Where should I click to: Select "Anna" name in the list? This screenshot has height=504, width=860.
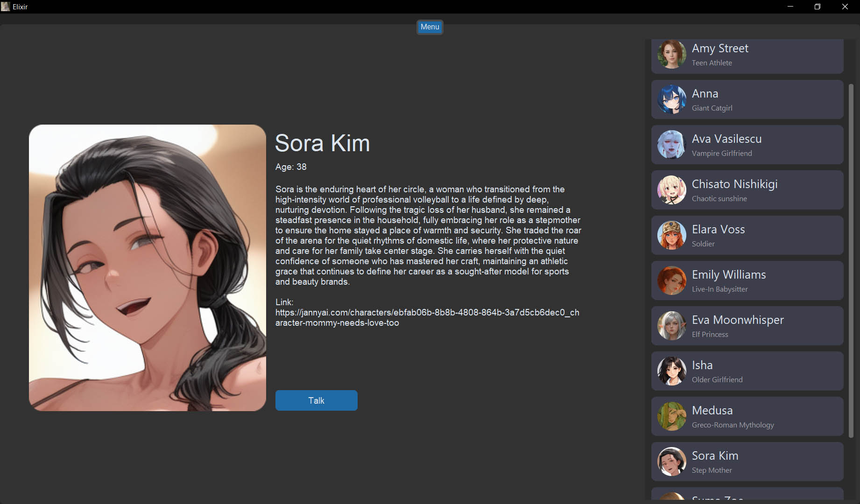705,94
